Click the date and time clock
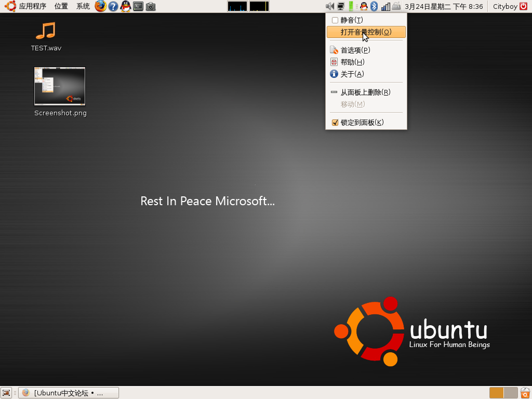This screenshot has height=399, width=532. coord(444,6)
